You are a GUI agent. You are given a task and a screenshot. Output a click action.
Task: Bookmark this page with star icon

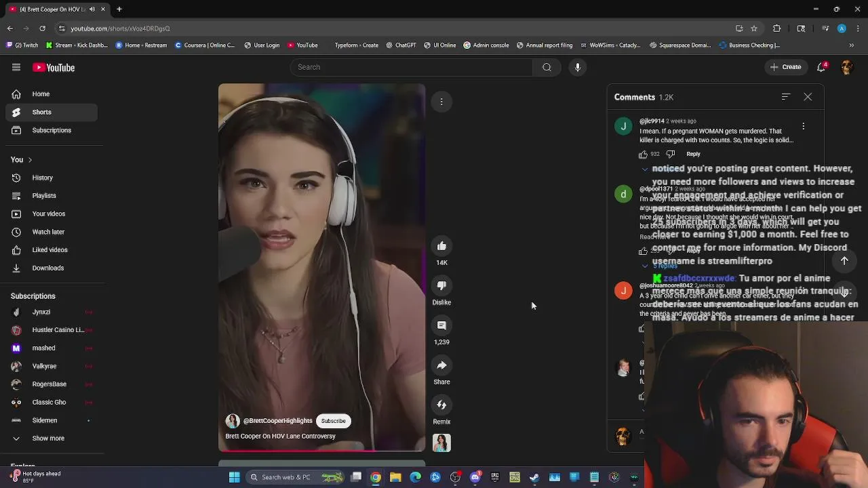coord(754,28)
